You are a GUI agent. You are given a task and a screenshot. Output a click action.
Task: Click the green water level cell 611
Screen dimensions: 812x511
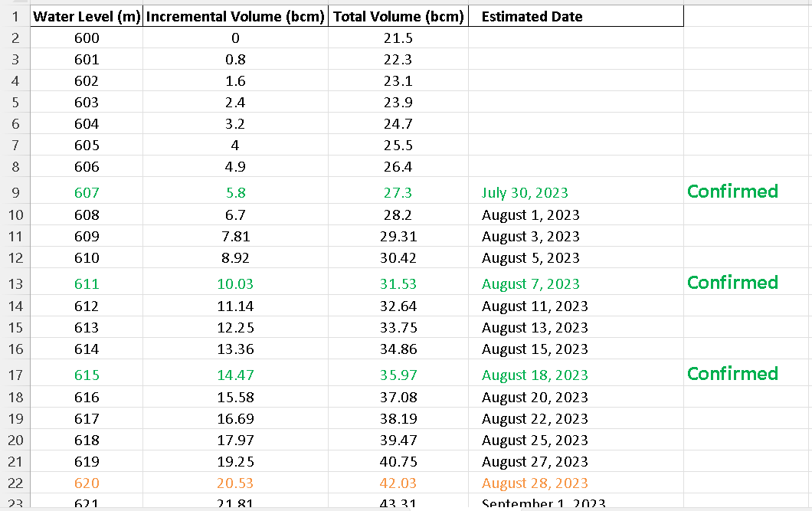coord(87,283)
